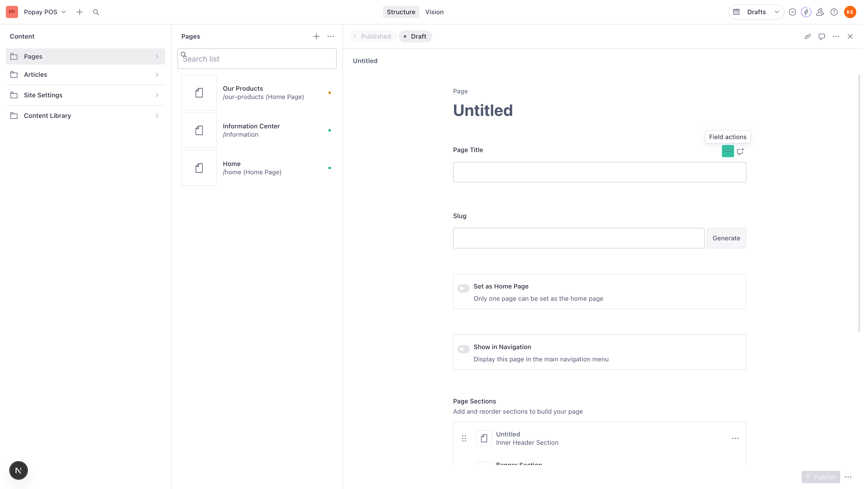Image resolution: width=868 pixels, height=489 pixels.
Task: Click the orange status dot on Our Products
Action: pyautogui.click(x=330, y=93)
